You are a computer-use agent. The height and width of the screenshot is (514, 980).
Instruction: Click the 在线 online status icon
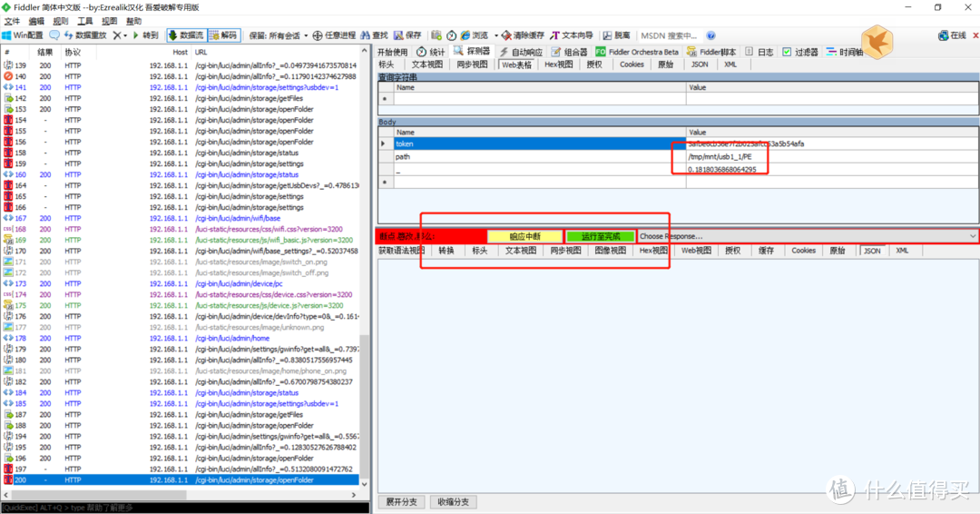[x=943, y=35]
